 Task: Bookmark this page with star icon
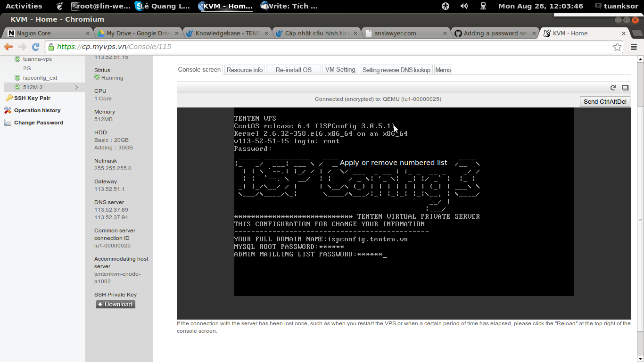tap(617, 47)
